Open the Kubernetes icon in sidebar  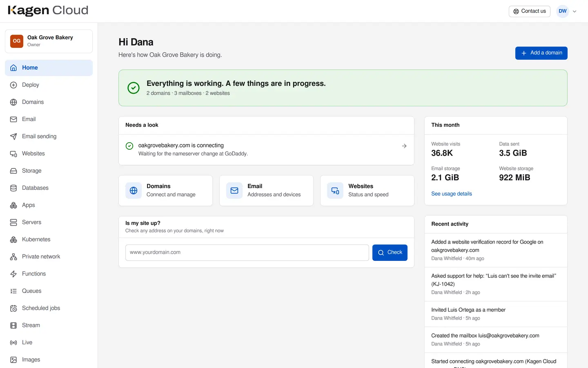pyautogui.click(x=13, y=240)
